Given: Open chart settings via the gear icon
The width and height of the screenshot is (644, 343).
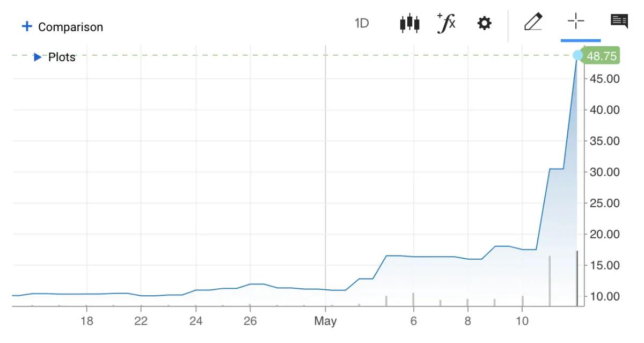Looking at the screenshot, I should pos(484,23).
